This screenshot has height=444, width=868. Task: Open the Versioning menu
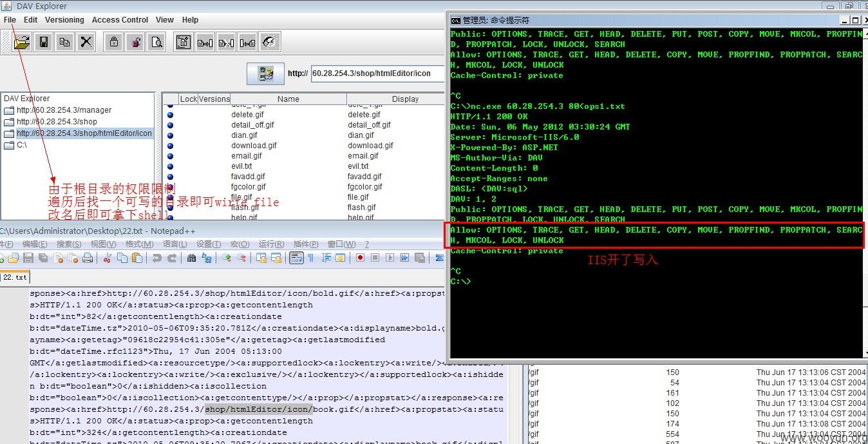[64, 20]
